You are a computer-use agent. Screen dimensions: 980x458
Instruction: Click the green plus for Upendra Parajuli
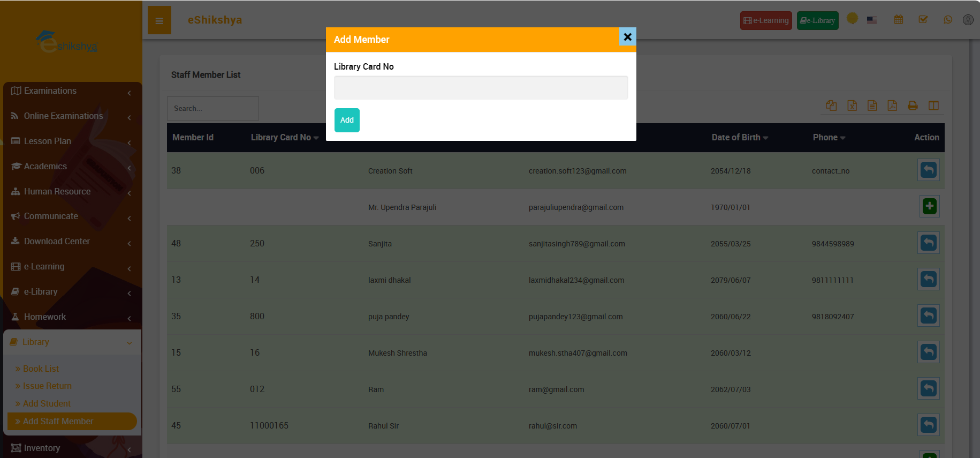(x=929, y=206)
